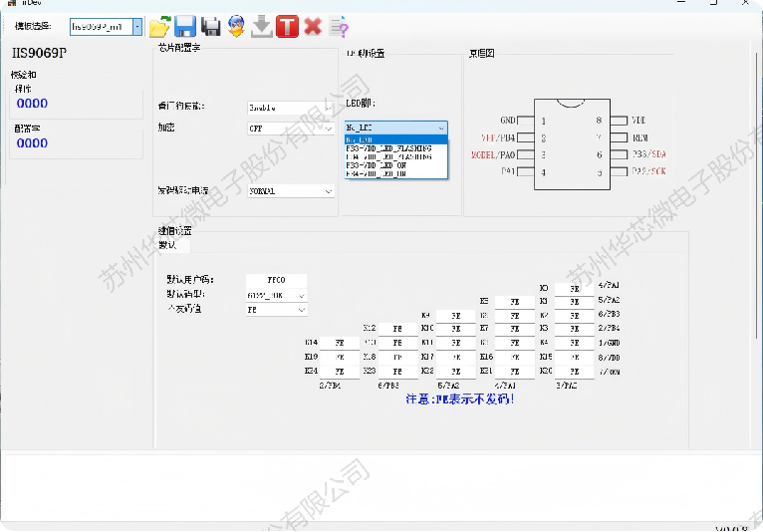Click the K17 key value field

(x=456, y=358)
